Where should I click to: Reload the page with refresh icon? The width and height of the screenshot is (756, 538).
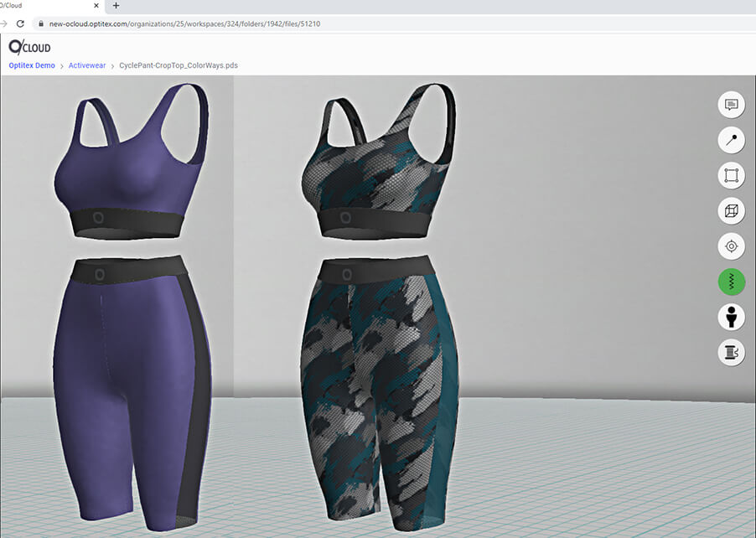click(22, 23)
